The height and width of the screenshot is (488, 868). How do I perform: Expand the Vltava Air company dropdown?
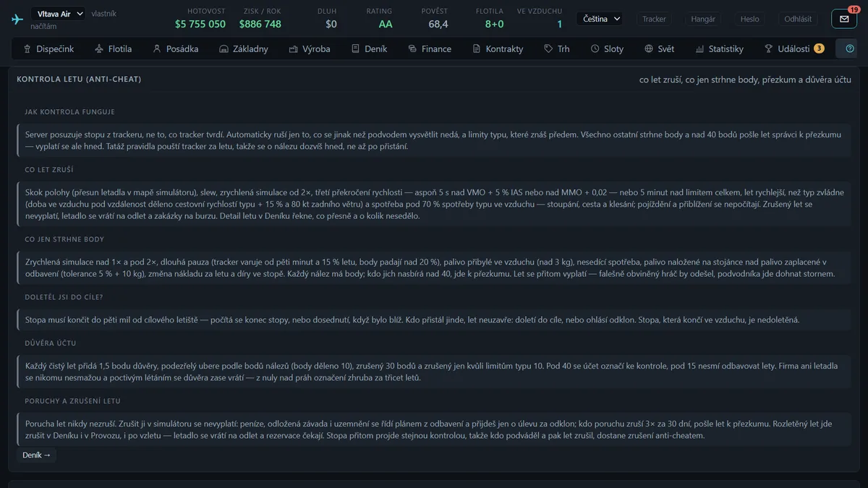pos(58,13)
